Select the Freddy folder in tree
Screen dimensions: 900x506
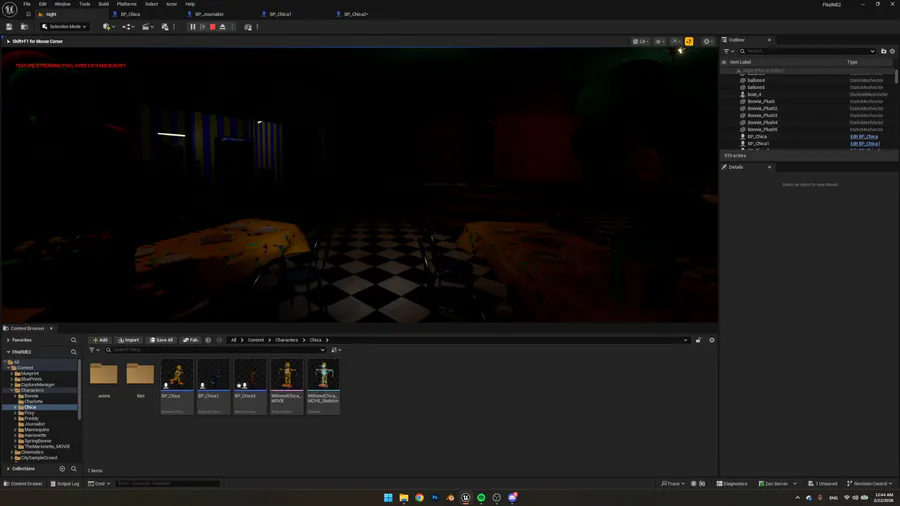tap(31, 418)
